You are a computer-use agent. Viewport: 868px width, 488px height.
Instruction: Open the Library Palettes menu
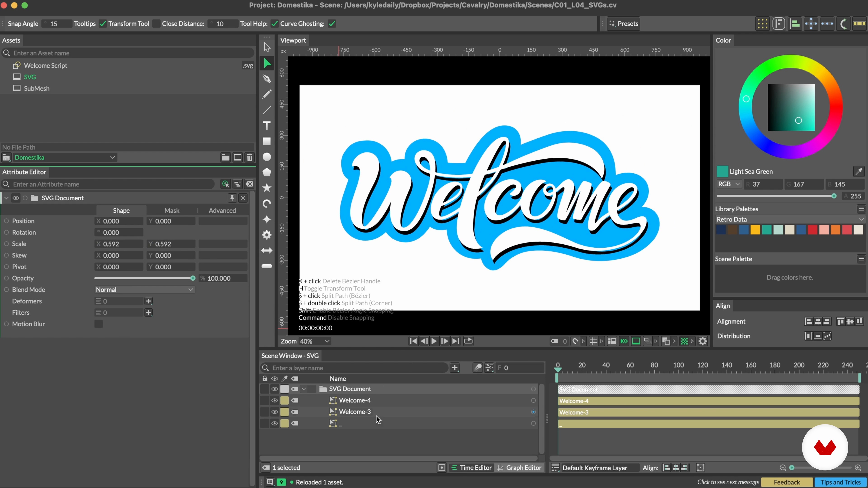[861, 209]
